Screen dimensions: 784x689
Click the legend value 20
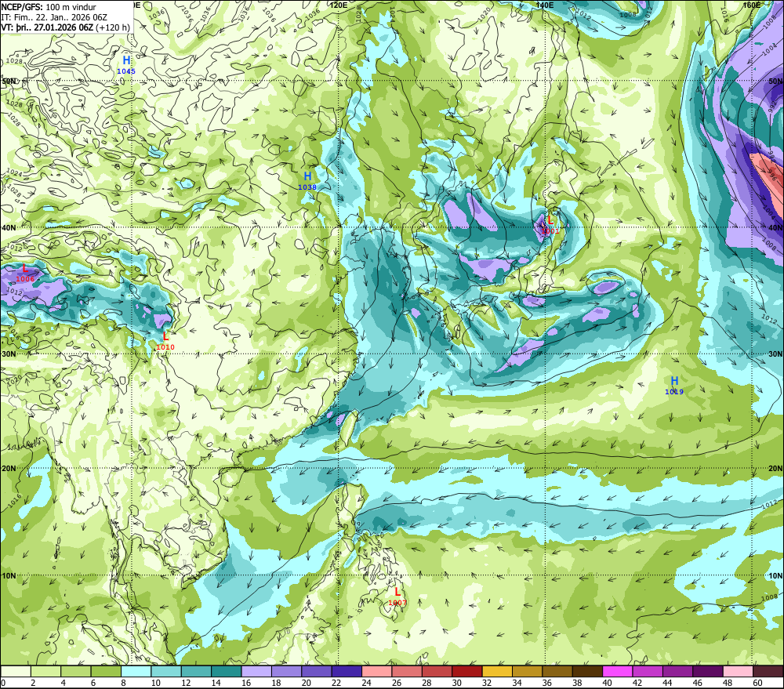pyautogui.click(x=306, y=683)
